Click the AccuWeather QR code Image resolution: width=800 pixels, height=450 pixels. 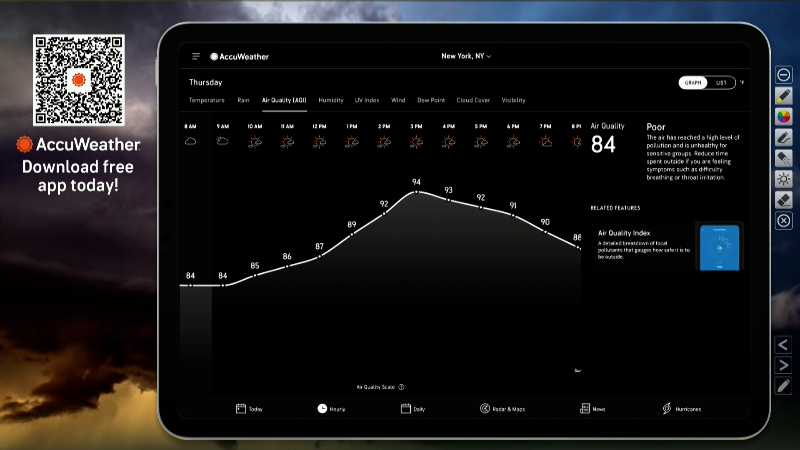79,80
